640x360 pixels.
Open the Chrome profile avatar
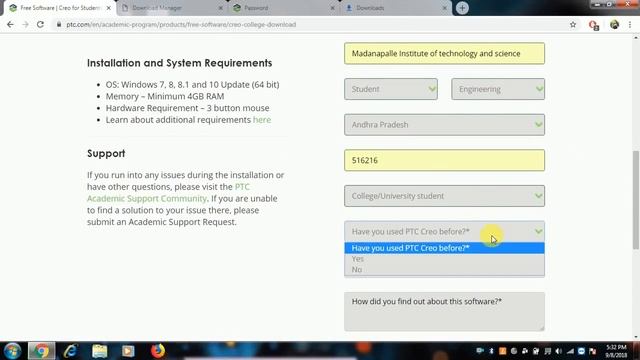click(x=614, y=24)
